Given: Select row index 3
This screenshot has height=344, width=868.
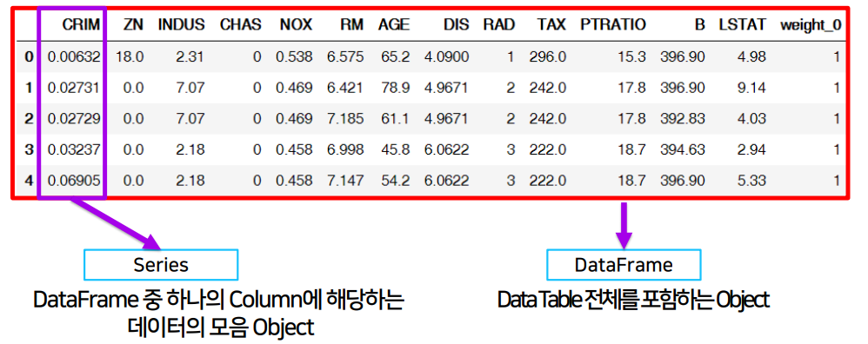Looking at the screenshot, I should pyautogui.click(x=30, y=149).
